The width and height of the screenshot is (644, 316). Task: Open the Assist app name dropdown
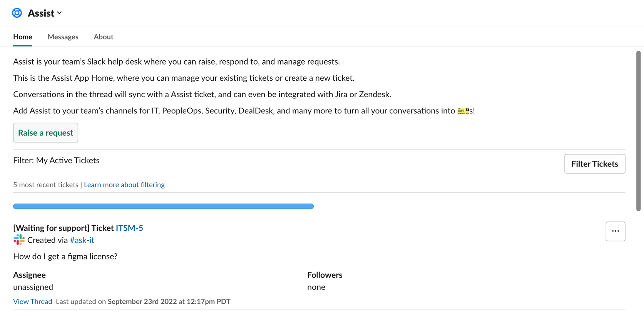pyautogui.click(x=60, y=13)
